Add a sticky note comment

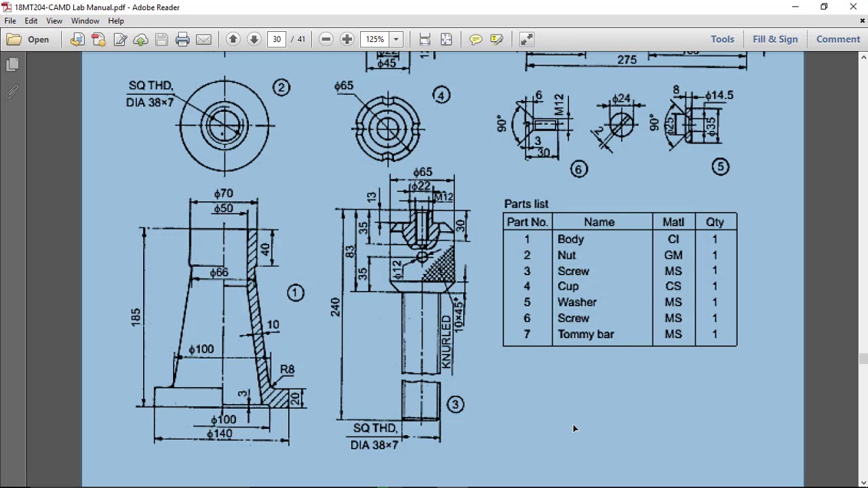click(x=476, y=39)
